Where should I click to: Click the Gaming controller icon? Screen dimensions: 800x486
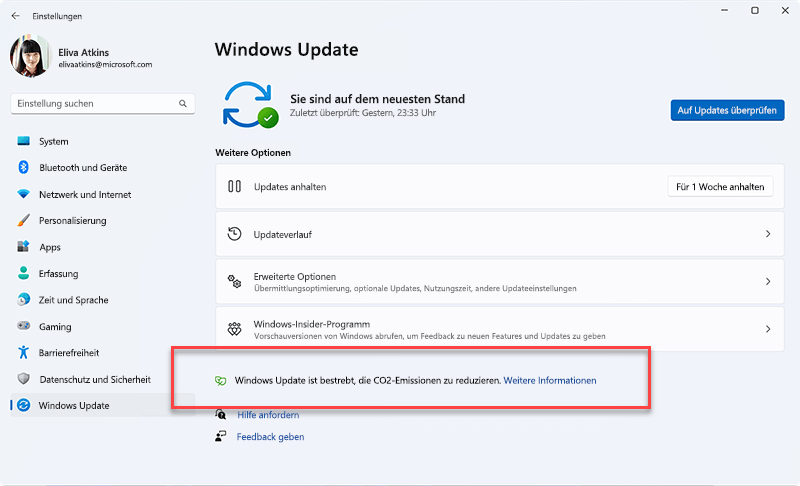(23, 325)
